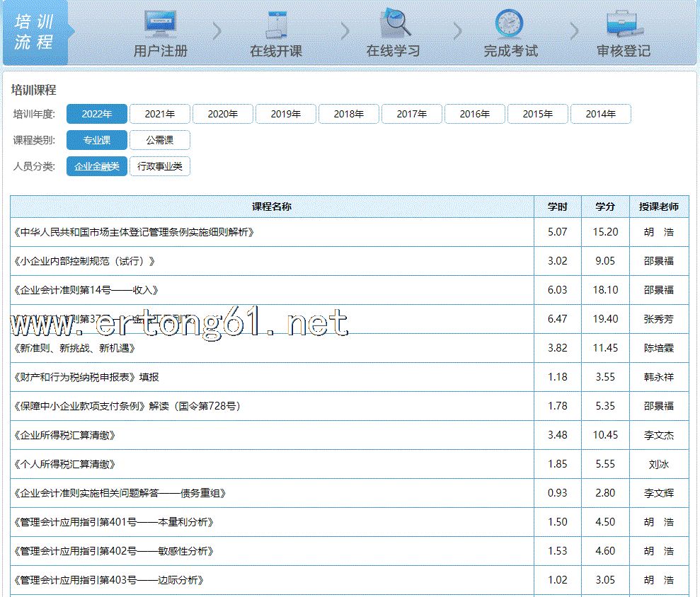The height and width of the screenshot is (597, 700).
Task: Switch course category to 公需课
Action: coord(160,140)
